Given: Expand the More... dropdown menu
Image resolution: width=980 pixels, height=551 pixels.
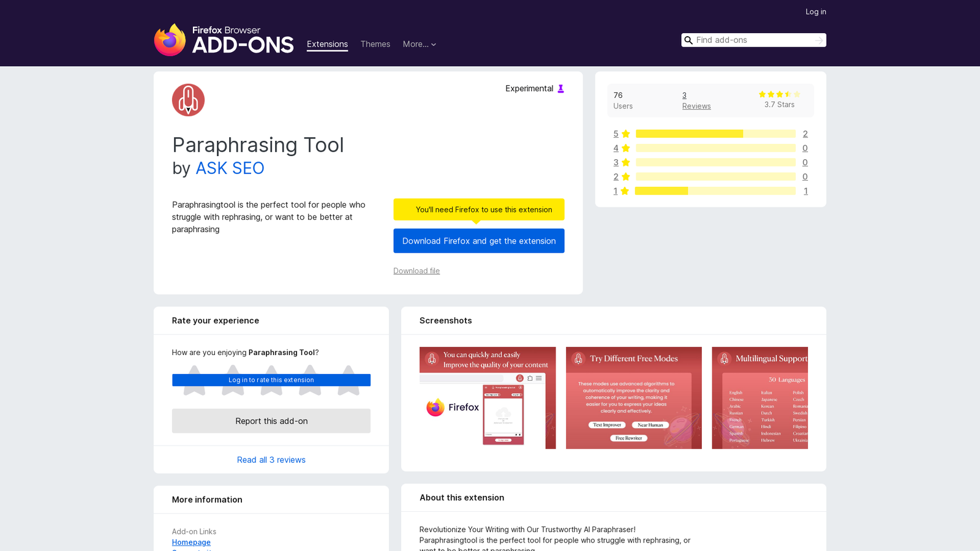Looking at the screenshot, I should click(x=420, y=44).
